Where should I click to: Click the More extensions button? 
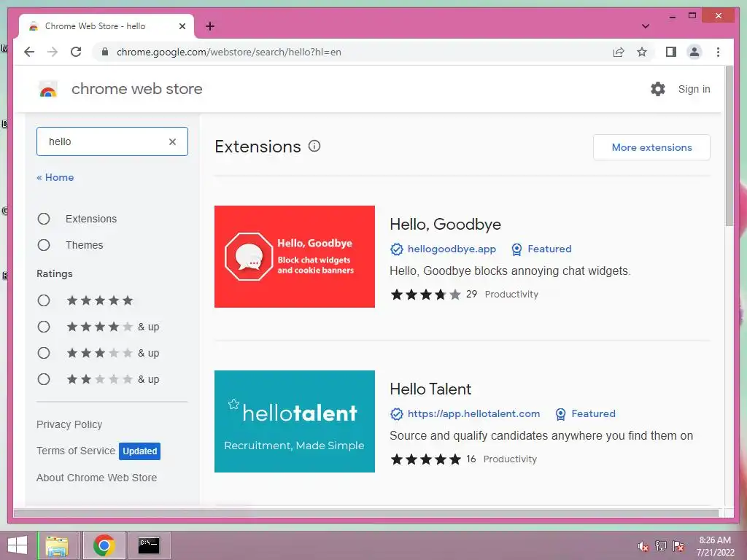click(651, 147)
